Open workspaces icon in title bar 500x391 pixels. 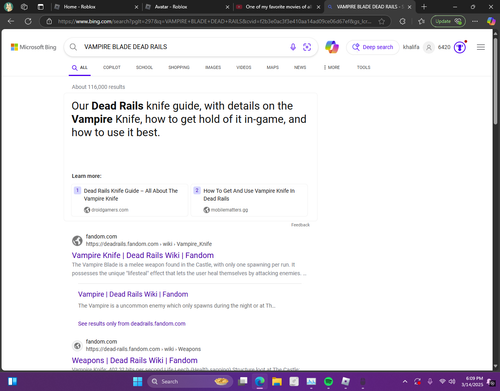tap(24, 7)
